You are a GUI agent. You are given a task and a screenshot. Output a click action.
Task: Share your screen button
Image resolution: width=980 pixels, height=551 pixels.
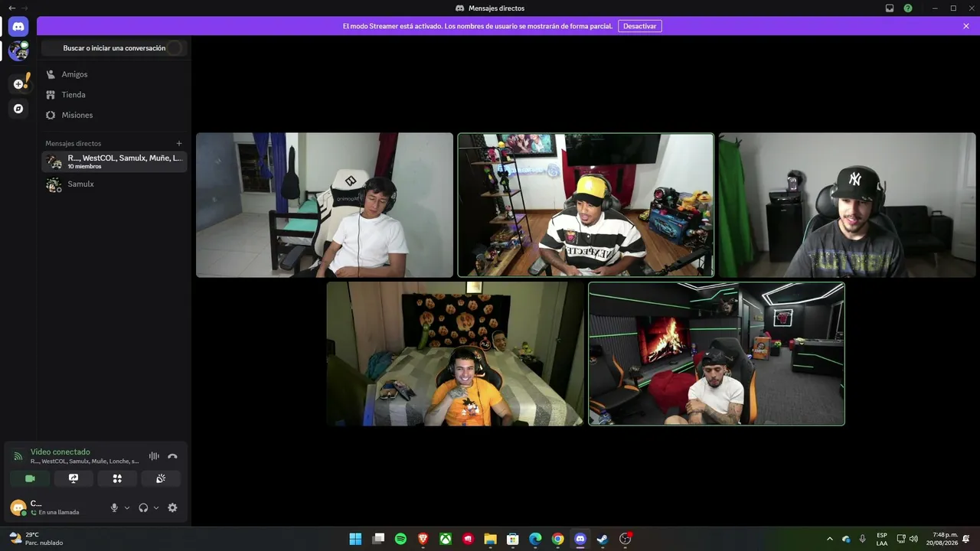tap(73, 478)
